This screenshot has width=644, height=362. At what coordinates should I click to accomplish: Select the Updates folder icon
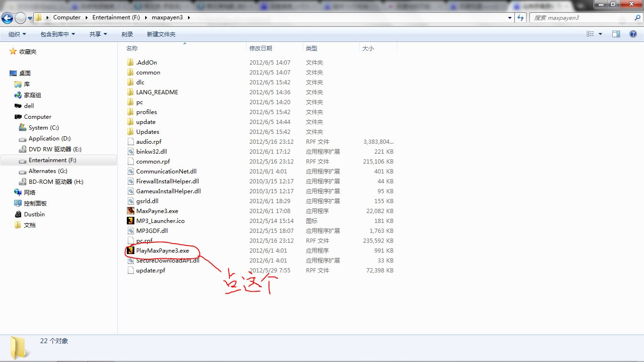coord(131,132)
